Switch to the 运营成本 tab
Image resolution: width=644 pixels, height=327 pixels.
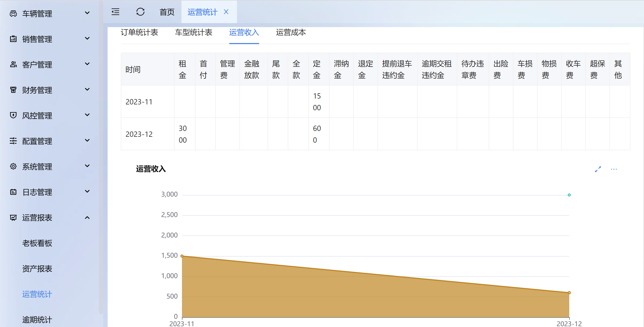click(x=291, y=32)
